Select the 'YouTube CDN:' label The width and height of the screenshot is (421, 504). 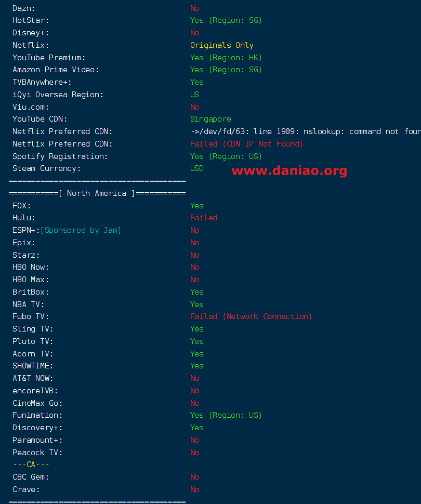click(40, 120)
